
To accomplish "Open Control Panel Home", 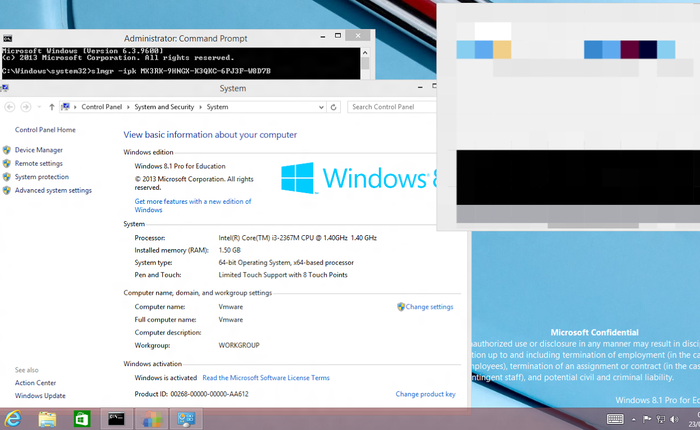I will [45, 130].
